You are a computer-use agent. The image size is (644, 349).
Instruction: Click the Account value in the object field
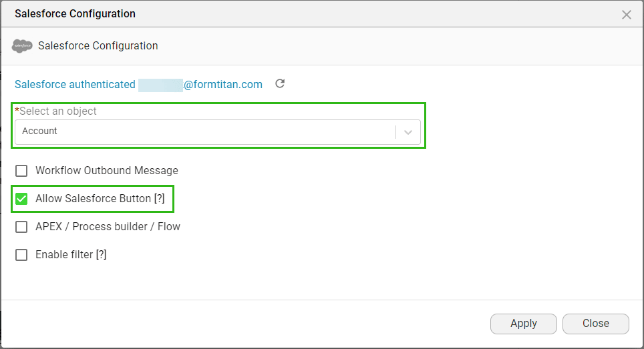point(40,131)
